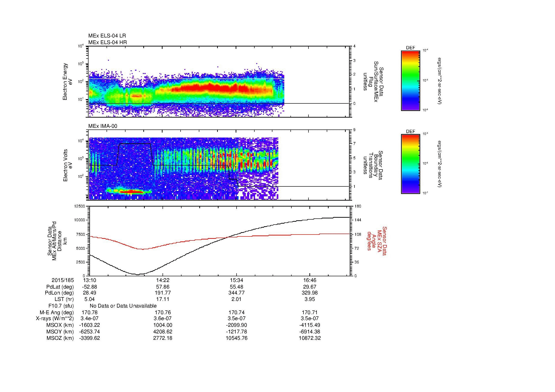Click the 'MEx ELS-04 LR' title text
The height and width of the screenshot is (392, 555).
pos(107,36)
